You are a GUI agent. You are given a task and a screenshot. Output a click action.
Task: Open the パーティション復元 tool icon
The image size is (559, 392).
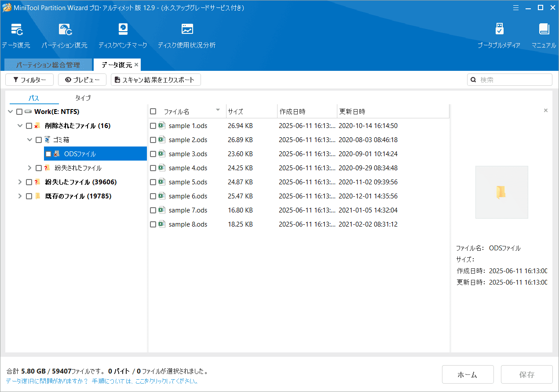coord(65,29)
